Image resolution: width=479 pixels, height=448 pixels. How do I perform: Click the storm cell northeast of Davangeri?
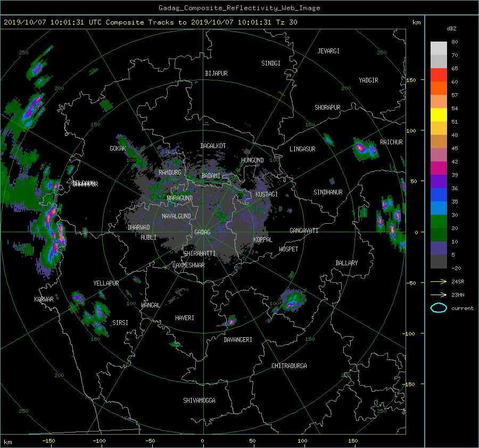pyautogui.click(x=232, y=321)
